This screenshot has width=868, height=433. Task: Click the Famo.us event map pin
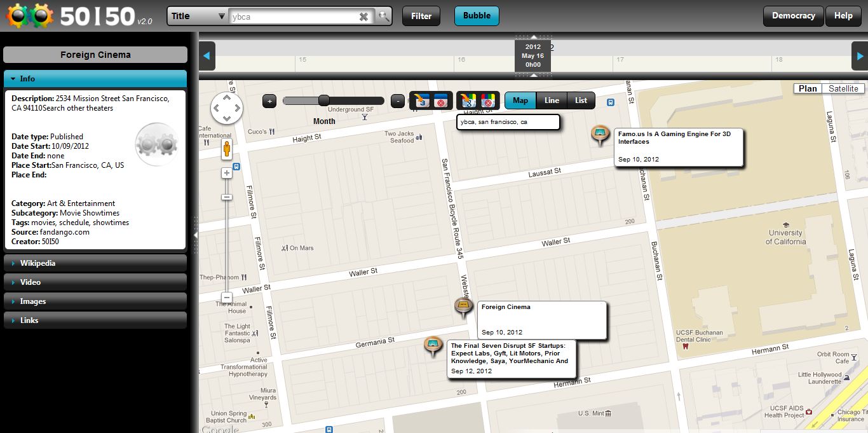pos(600,135)
